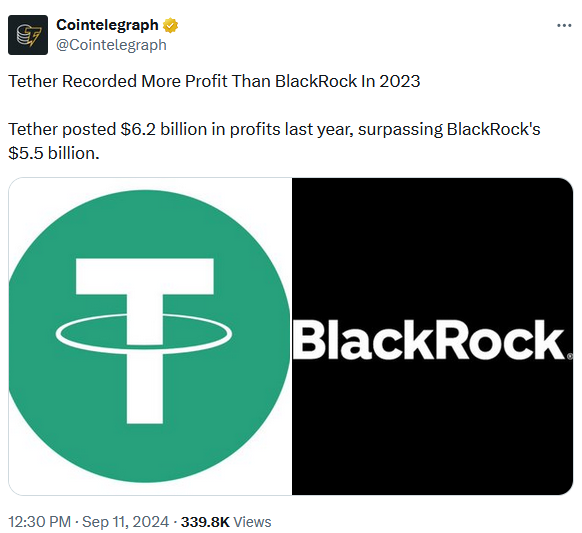Click the white T symbol in Tether logo
Viewport: 582px width, 533px height.
[x=145, y=341]
